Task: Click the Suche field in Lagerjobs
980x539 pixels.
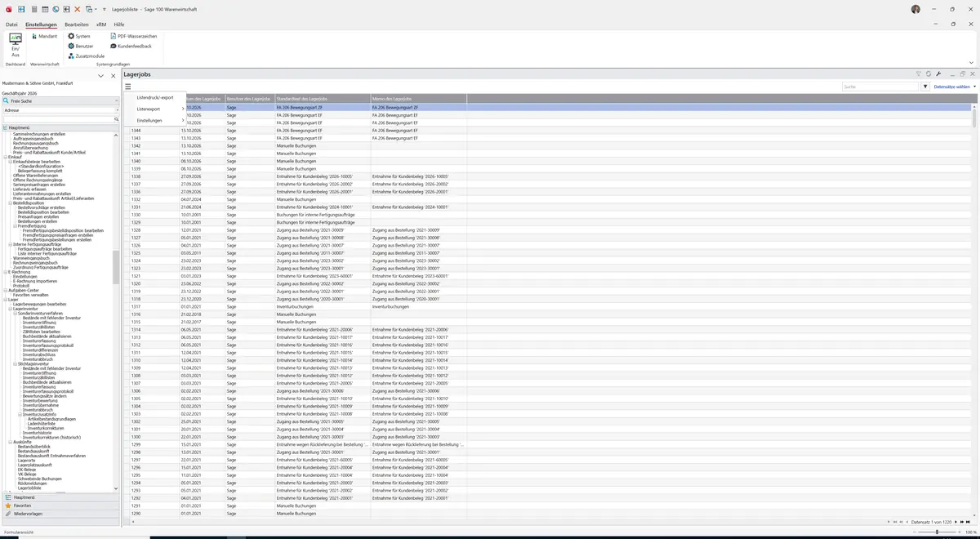Action: point(880,87)
